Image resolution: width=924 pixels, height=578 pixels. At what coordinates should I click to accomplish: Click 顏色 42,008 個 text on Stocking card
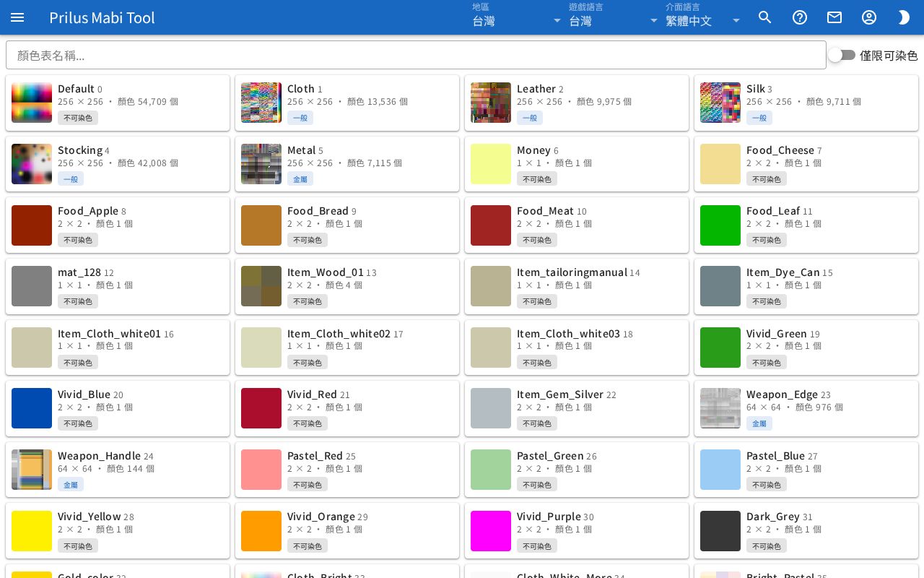click(x=148, y=163)
